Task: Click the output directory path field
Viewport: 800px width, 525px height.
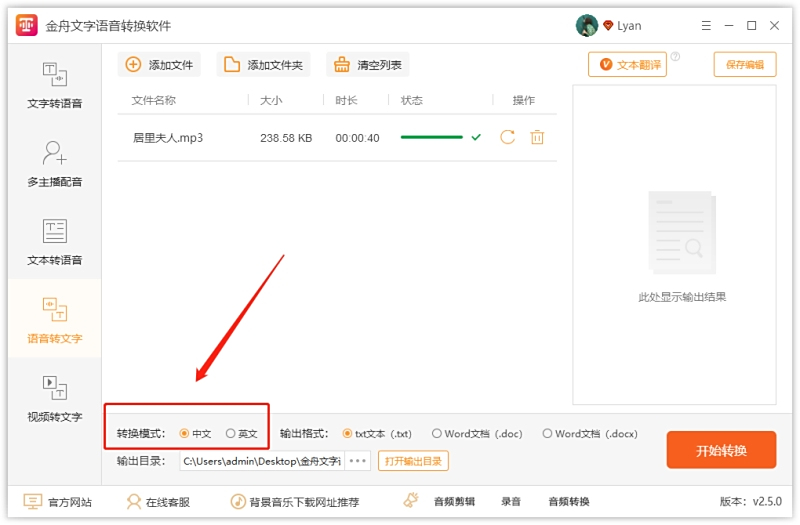Action: pos(261,461)
